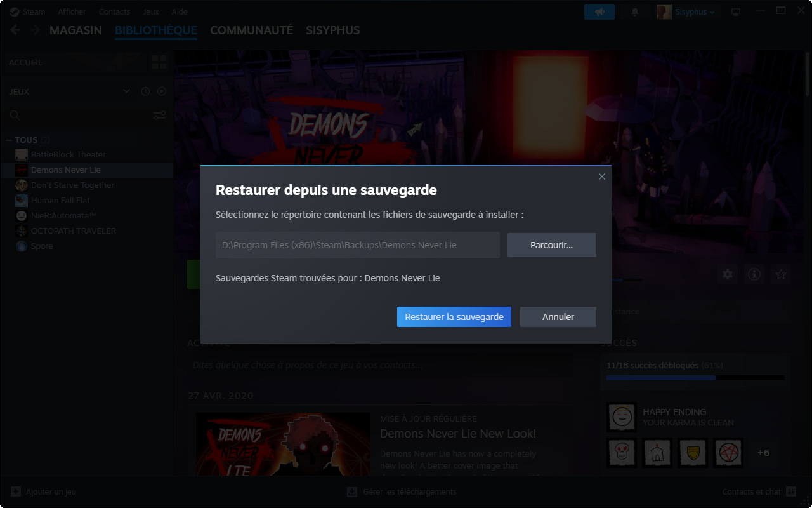Add game to favorites star
This screenshot has width=812, height=508.
click(781, 274)
